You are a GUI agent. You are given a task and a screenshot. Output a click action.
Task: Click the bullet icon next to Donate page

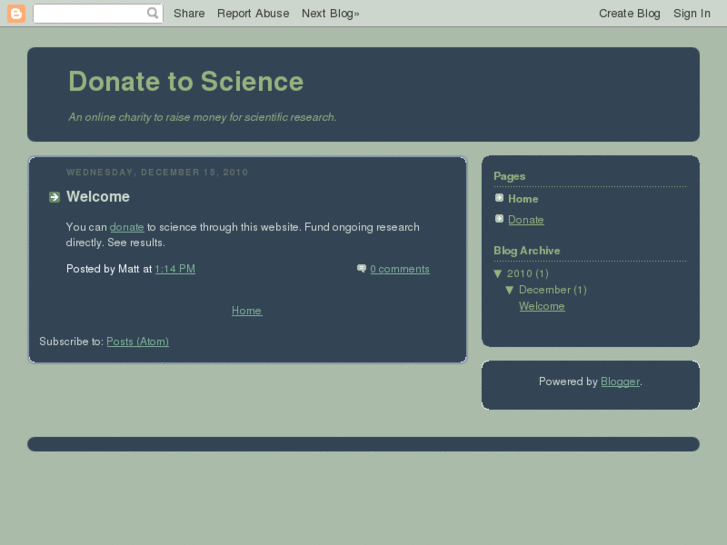(499, 219)
